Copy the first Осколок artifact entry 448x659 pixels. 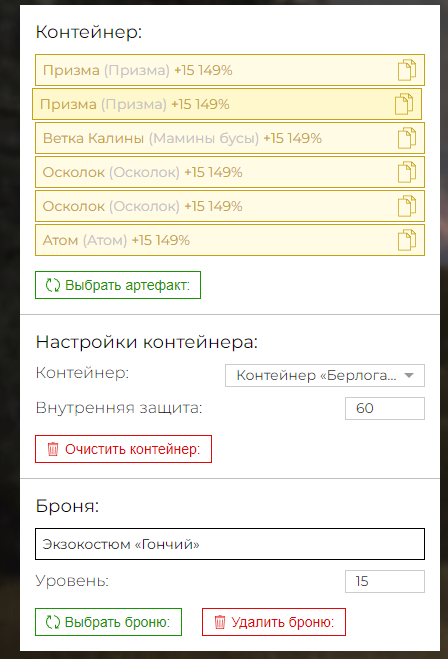(x=407, y=172)
